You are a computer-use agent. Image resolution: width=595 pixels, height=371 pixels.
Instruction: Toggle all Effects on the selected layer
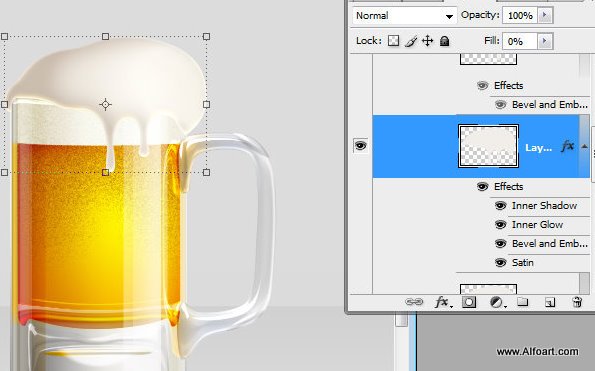point(482,186)
